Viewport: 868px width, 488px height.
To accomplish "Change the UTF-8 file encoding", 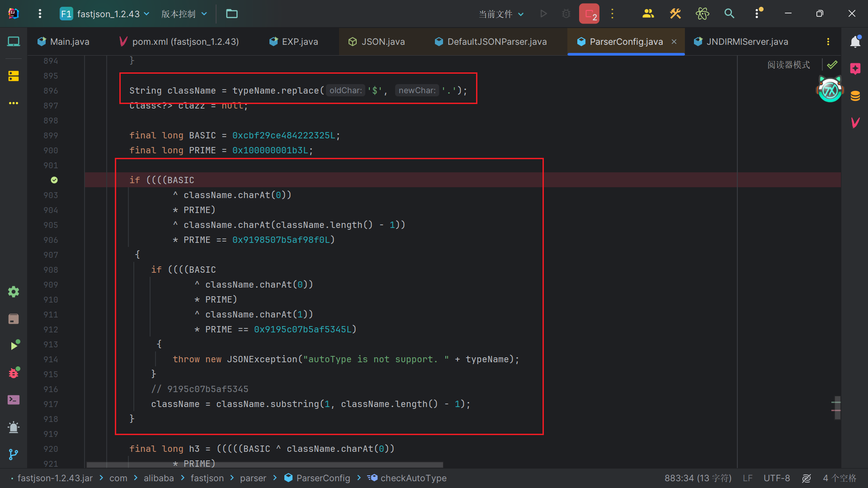I will point(777,478).
